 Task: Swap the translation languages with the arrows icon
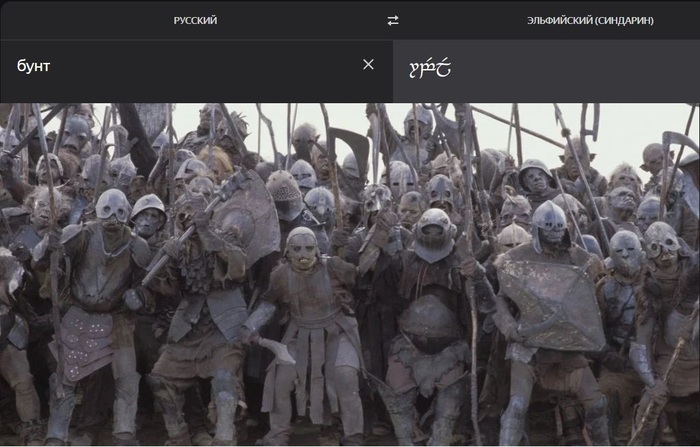pos(393,21)
